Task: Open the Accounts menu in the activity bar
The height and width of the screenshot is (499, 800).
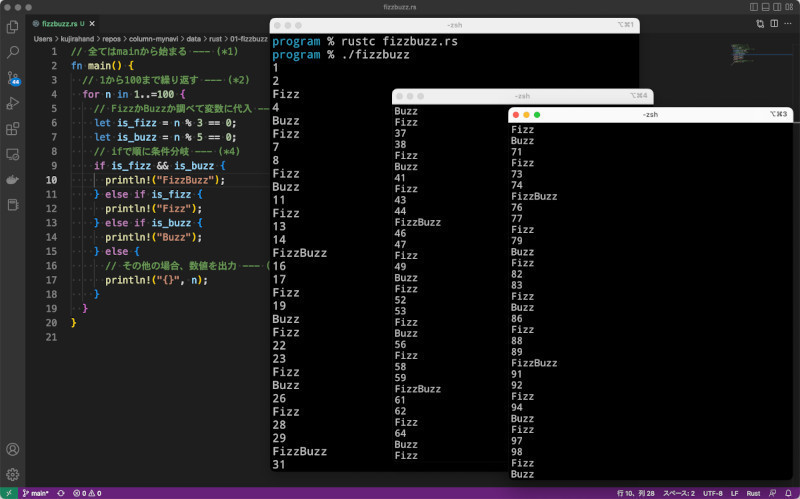Action: click(x=13, y=450)
